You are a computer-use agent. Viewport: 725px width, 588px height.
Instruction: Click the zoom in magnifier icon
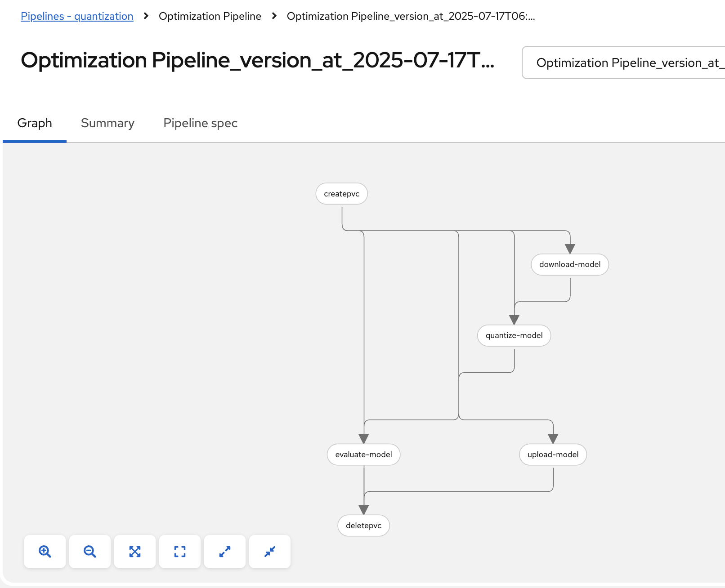point(45,552)
